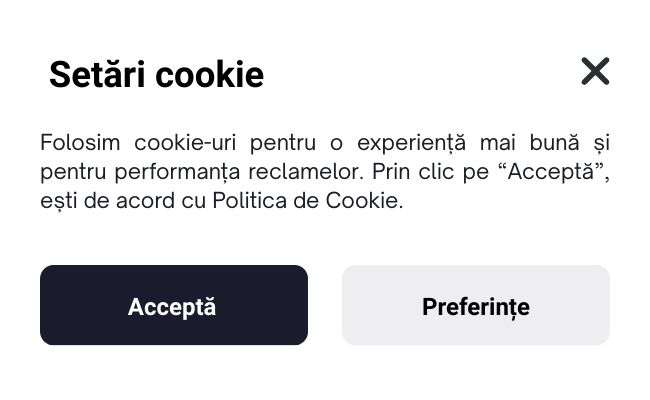Click the word Cookie ending the paragraph
Viewport: 650px width, 400px height.
pyautogui.click(x=361, y=201)
